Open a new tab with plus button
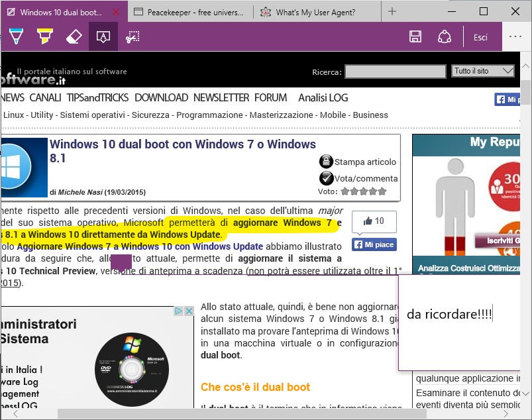 (x=392, y=11)
